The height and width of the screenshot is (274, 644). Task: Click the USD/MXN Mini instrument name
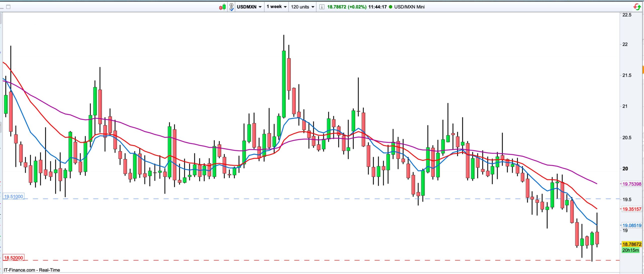[x=409, y=7]
